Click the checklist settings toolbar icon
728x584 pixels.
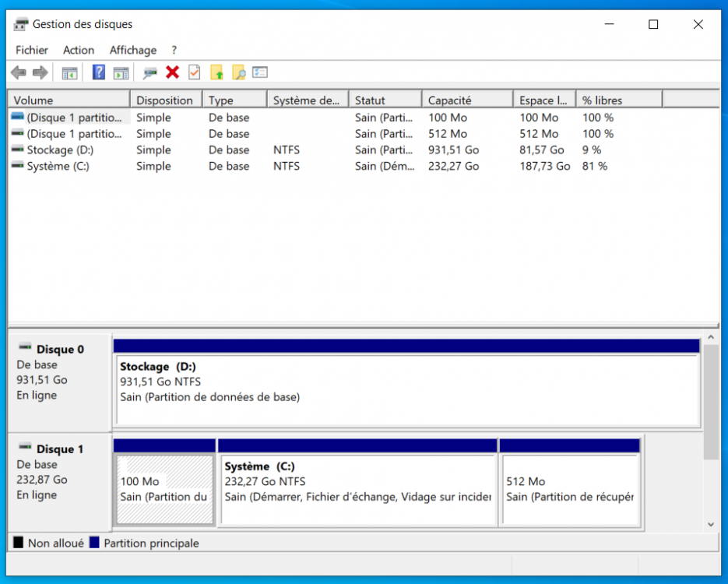pyautogui.click(x=260, y=72)
